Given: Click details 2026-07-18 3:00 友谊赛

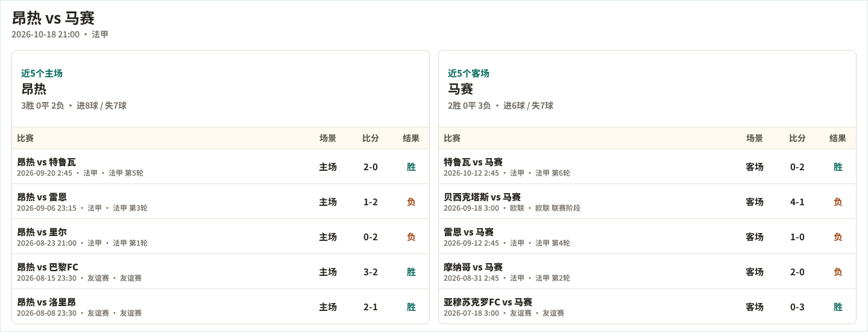Looking at the screenshot, I should click(504, 313).
